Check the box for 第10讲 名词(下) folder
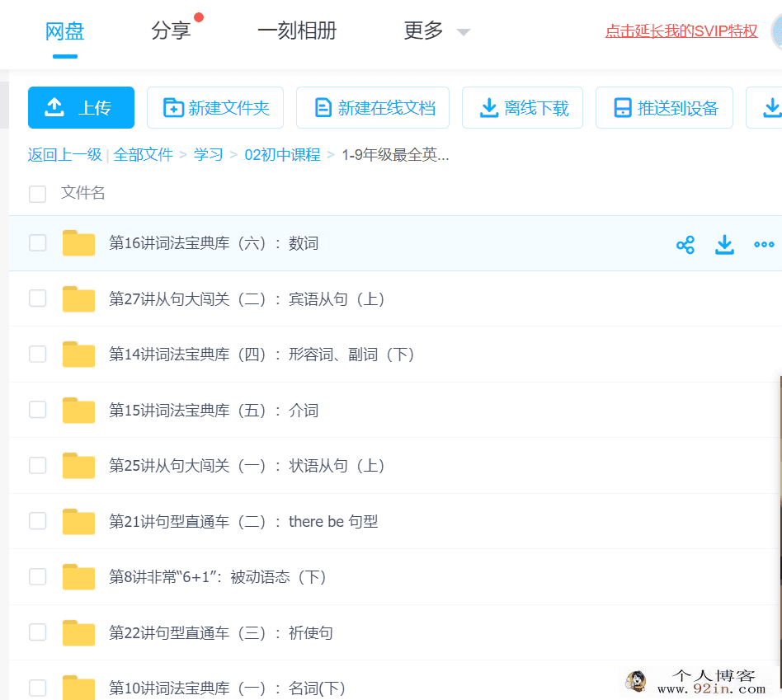Screen dimensions: 782x700 [37, 688]
